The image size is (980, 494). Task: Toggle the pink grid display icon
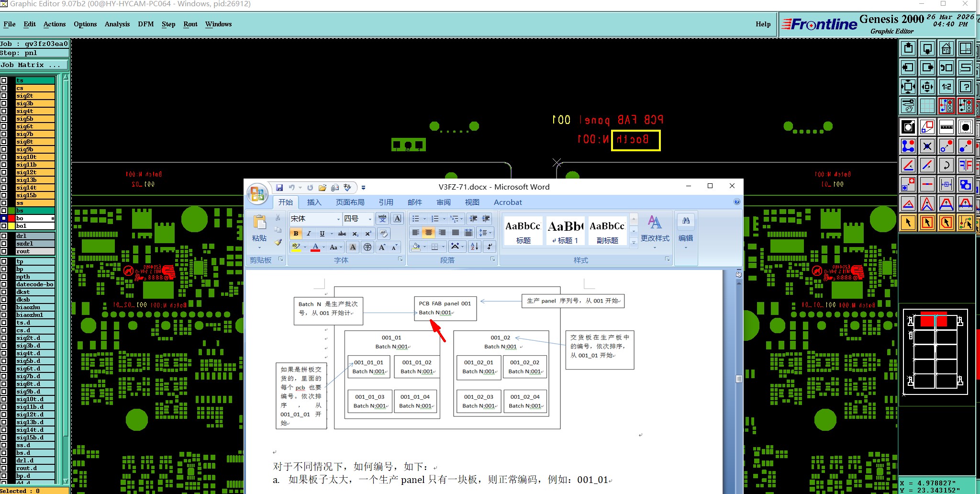click(927, 106)
